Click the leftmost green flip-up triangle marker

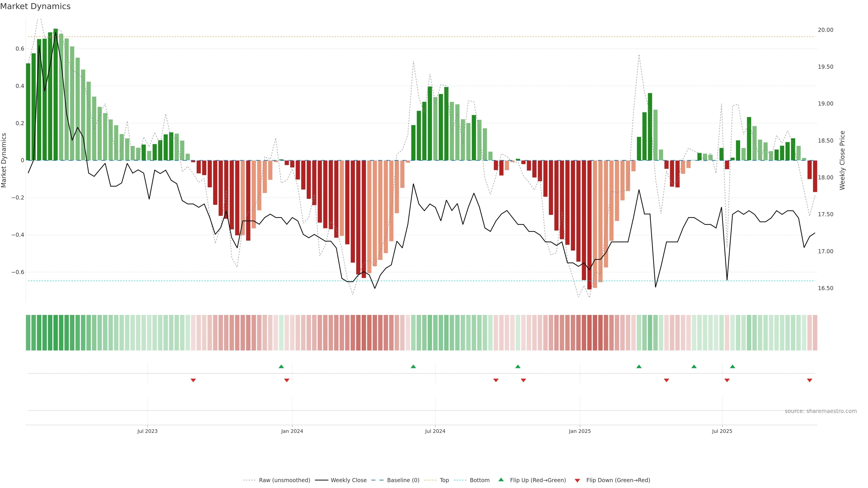pos(281,366)
